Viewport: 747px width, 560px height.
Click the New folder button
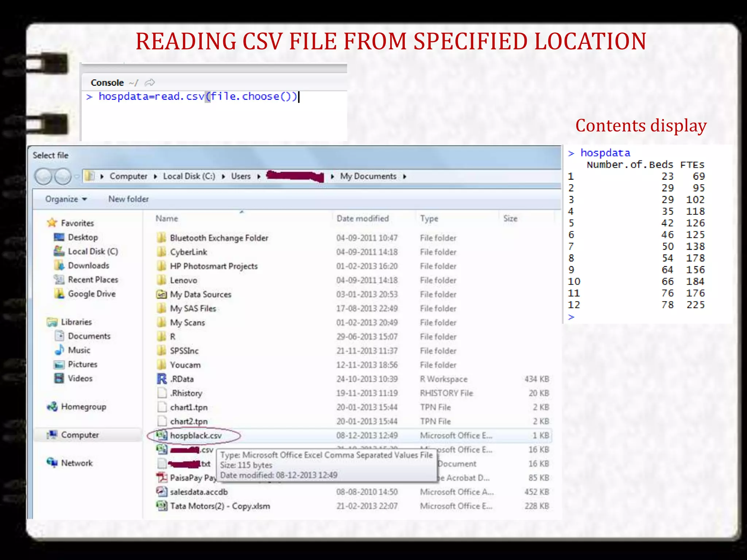pyautogui.click(x=128, y=199)
